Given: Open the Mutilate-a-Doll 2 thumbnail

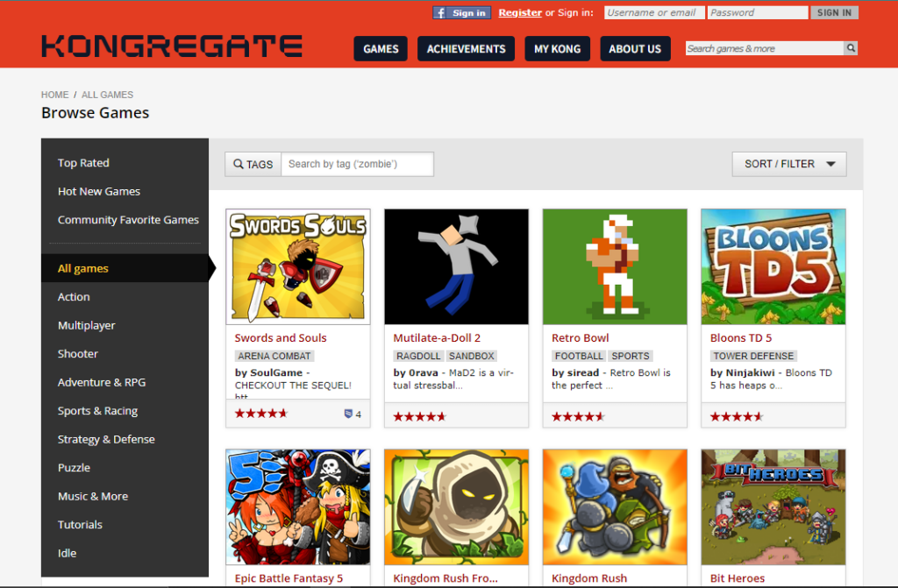Looking at the screenshot, I should click(456, 266).
